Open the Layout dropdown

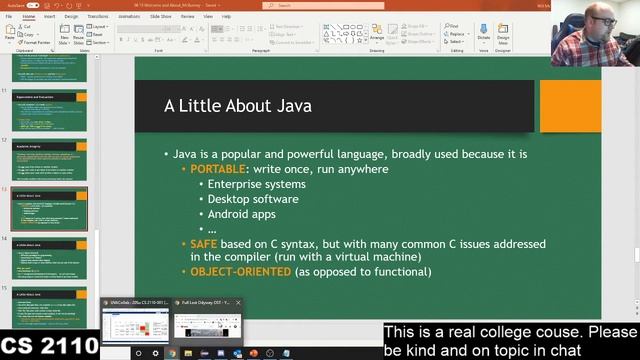coord(98,27)
